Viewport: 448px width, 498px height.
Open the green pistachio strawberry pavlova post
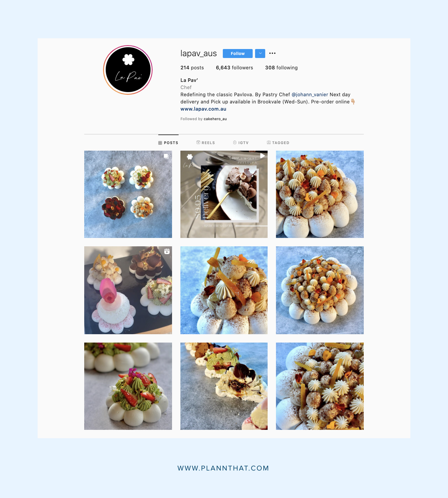point(128,386)
